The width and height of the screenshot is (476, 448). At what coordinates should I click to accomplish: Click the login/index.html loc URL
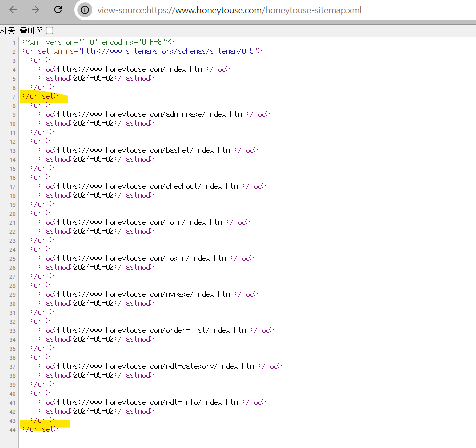[143, 258]
